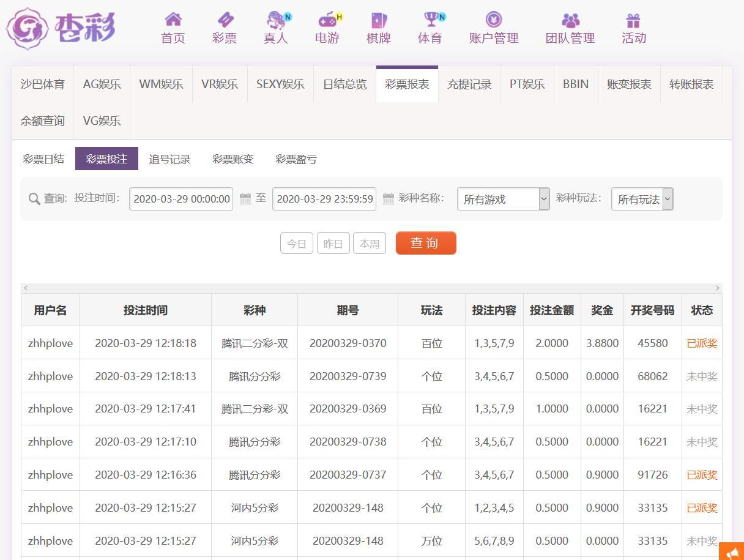Open the 首页 home icon
744x560 pixels.
tap(173, 20)
